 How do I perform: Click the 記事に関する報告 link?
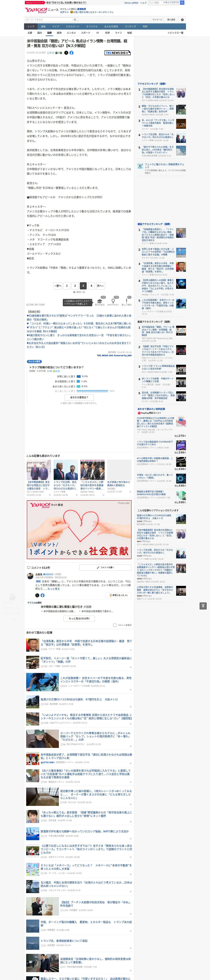(x=36, y=305)
